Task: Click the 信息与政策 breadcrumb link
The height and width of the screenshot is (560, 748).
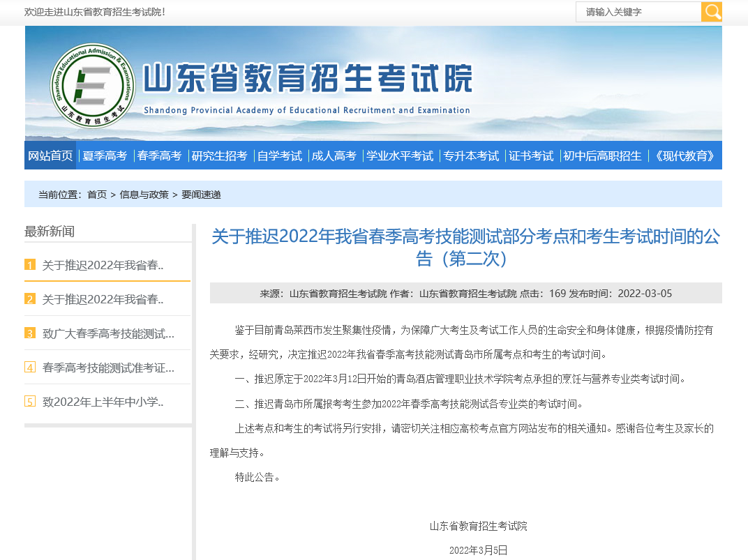Action: click(x=144, y=195)
